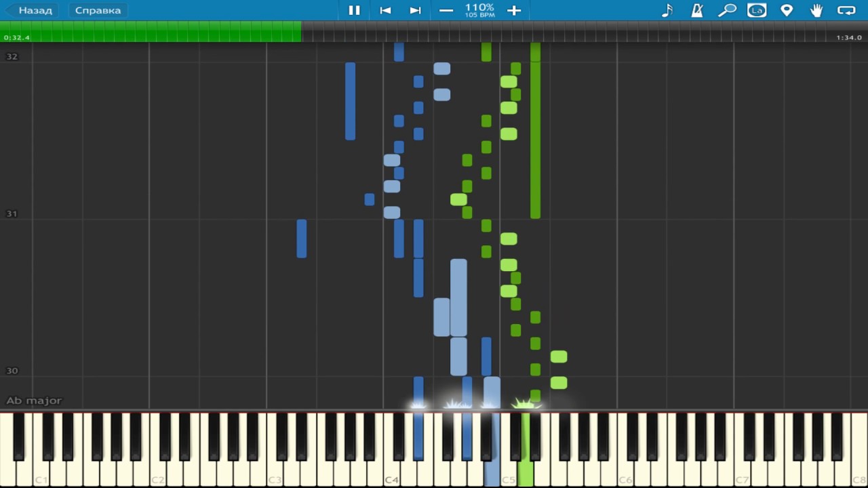Viewport: 868px width, 488px height.
Task: Add a bookmark with the pin icon
Action: click(787, 10)
